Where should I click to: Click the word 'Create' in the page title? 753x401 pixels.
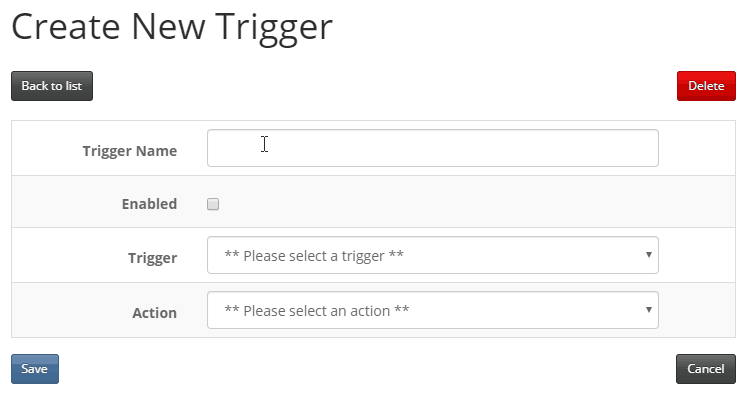tap(66, 26)
